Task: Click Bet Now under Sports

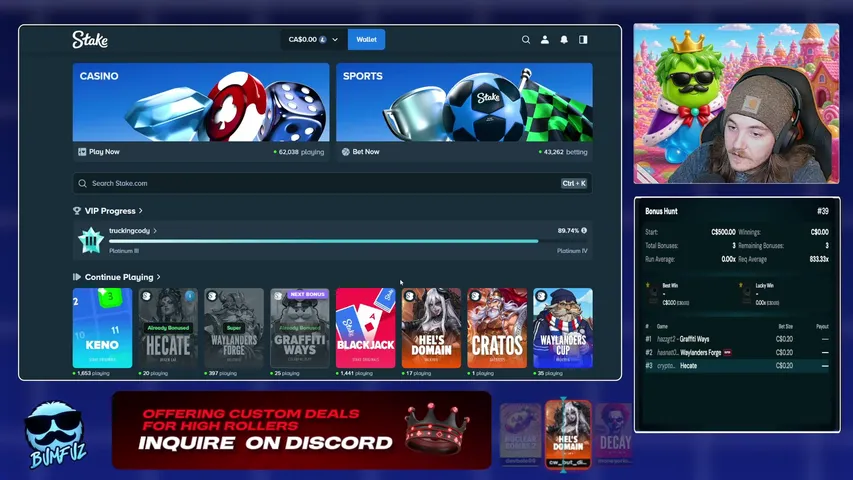Action: point(361,152)
